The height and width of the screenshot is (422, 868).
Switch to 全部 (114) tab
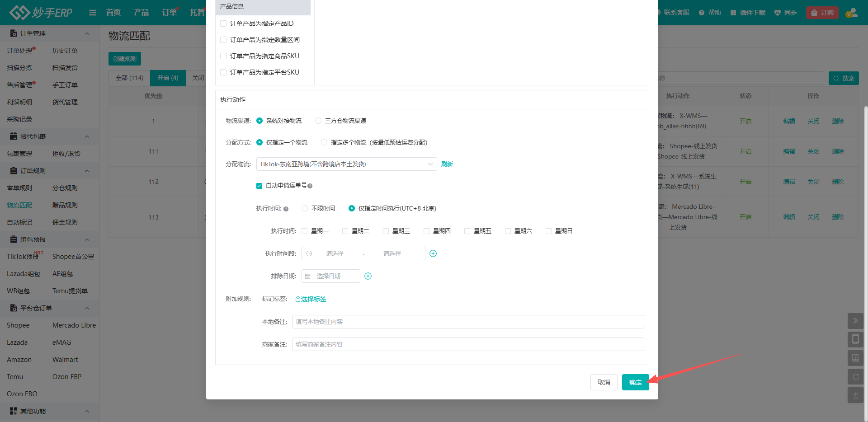pyautogui.click(x=129, y=78)
